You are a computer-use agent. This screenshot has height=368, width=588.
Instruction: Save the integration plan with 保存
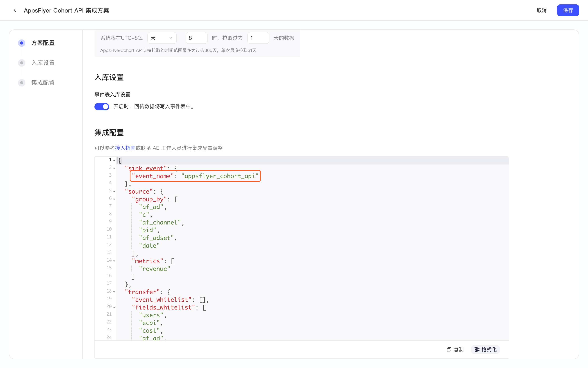(x=568, y=10)
